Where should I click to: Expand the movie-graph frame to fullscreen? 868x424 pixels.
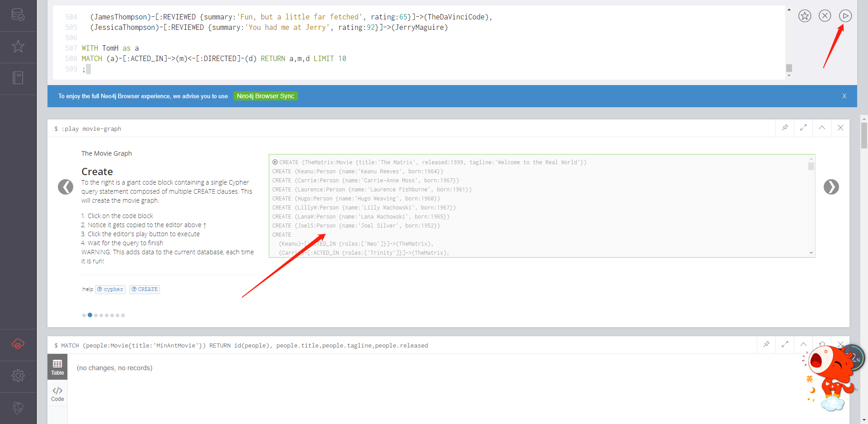click(803, 128)
